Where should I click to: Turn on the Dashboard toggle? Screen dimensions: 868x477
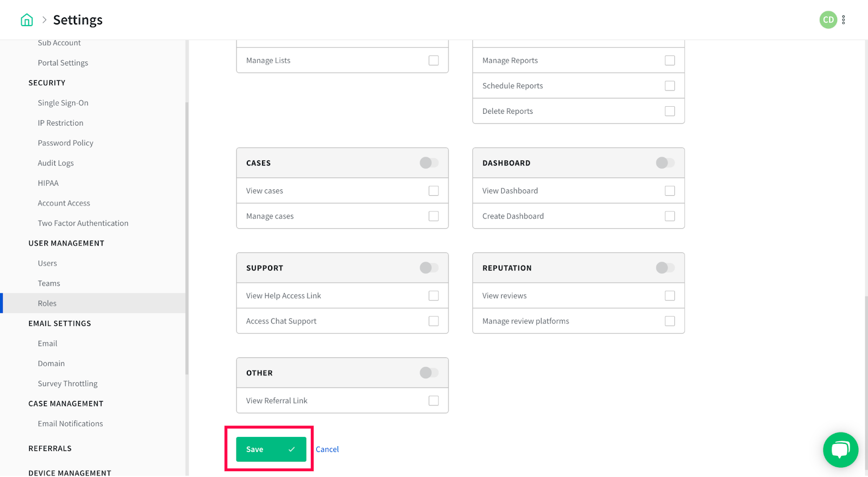pos(665,163)
